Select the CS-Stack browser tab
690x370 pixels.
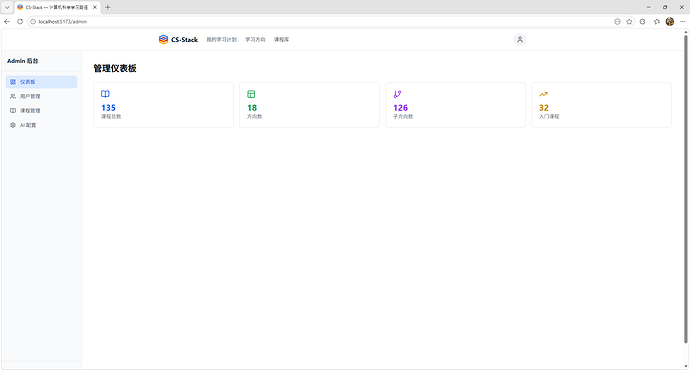coord(57,7)
